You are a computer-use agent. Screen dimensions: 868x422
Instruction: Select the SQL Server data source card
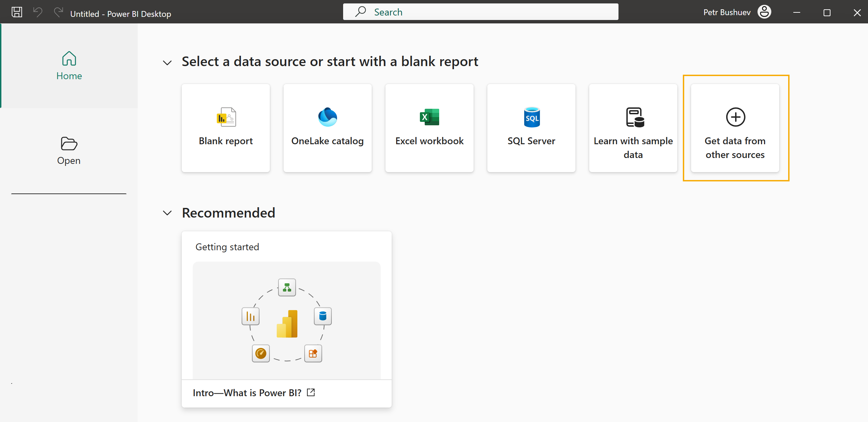531,128
